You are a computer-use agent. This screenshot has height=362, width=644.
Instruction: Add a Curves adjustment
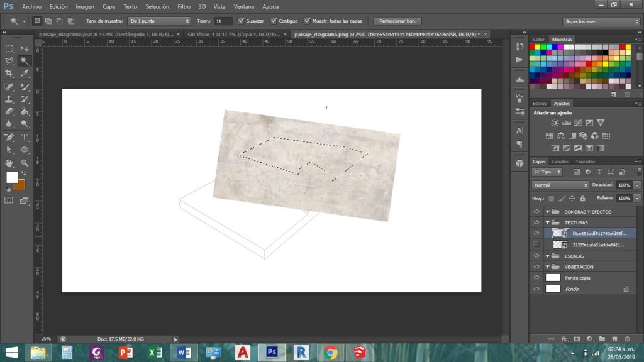pyautogui.click(x=578, y=123)
